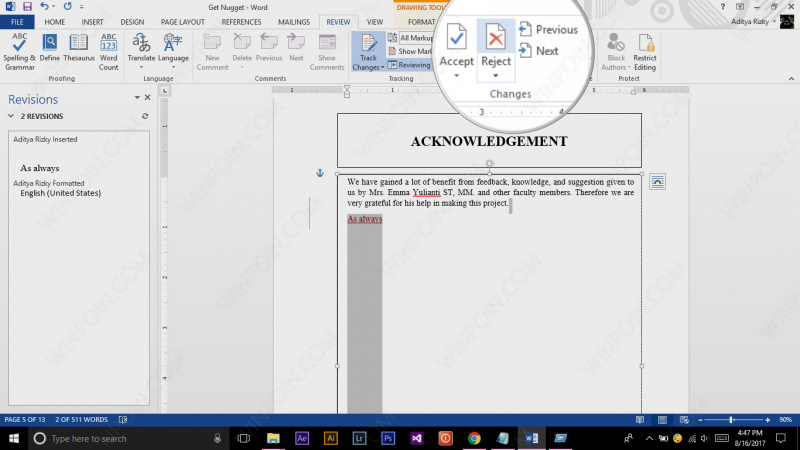
Task: Switch to the VIEW tab
Action: tap(374, 22)
